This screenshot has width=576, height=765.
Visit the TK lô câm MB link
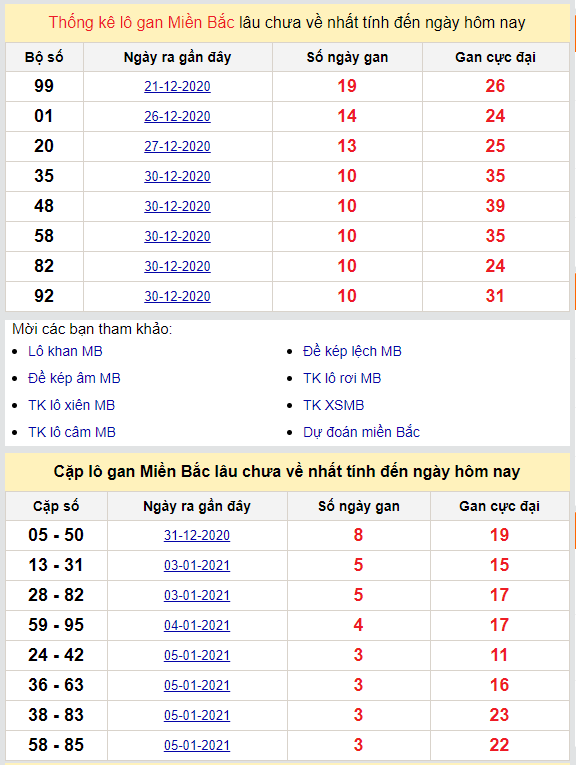tap(72, 432)
